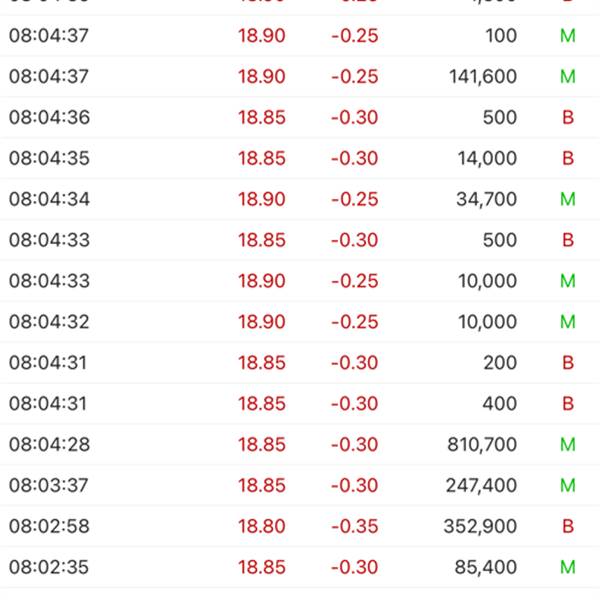Click the 247,400 volume cell

tap(481, 485)
